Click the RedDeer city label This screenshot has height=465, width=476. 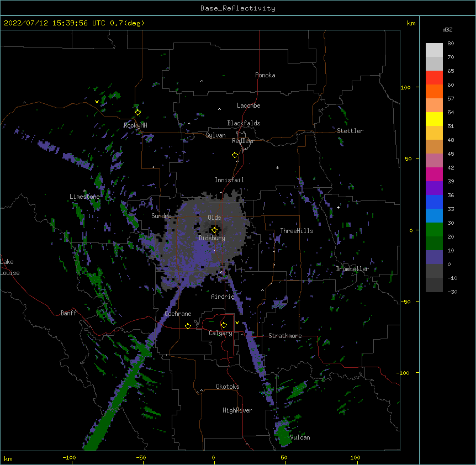coord(243,141)
